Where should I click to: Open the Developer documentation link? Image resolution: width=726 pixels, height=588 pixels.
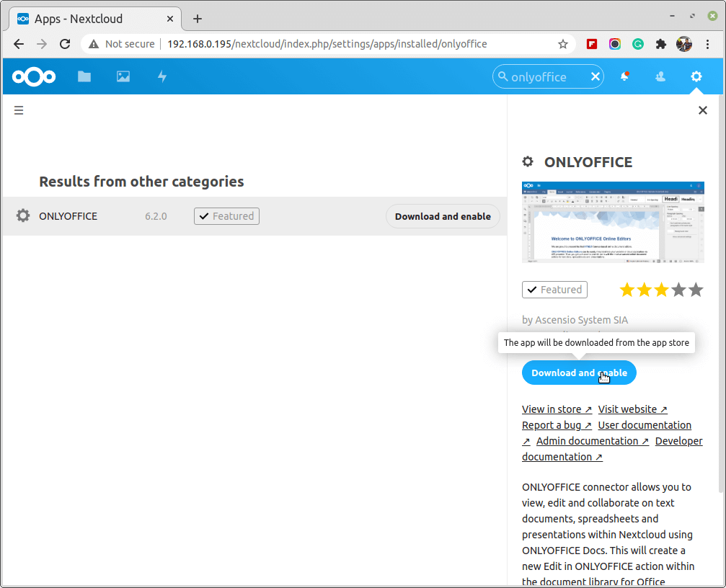[678, 441]
